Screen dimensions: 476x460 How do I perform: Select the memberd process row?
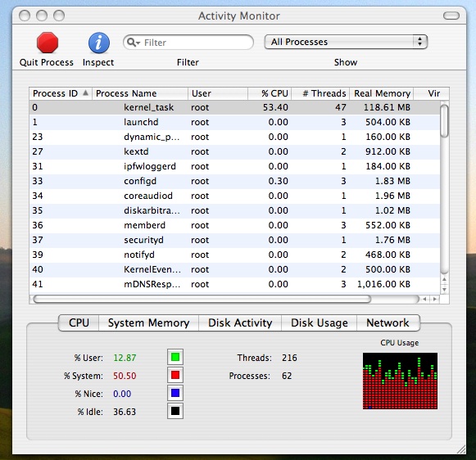coord(234,225)
